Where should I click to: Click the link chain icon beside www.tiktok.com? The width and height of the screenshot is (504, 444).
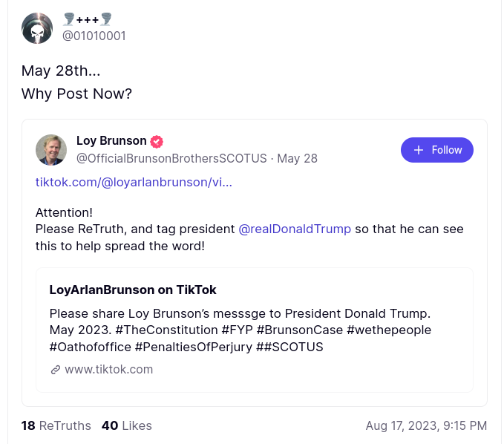click(x=55, y=370)
